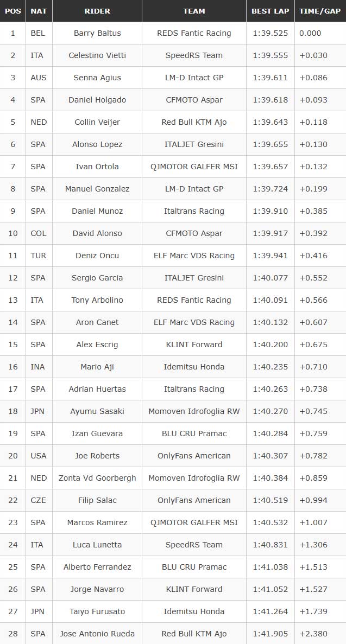Image resolution: width=346 pixels, height=644 pixels.
Task: Click Deniz Oncu's best lap 1:39.941
Action: [270, 256]
